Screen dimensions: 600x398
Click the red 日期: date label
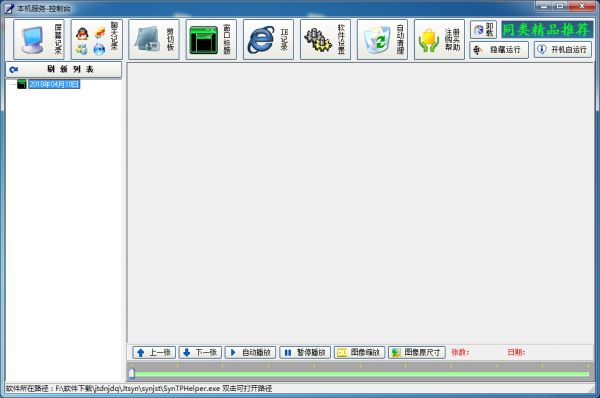(516, 352)
